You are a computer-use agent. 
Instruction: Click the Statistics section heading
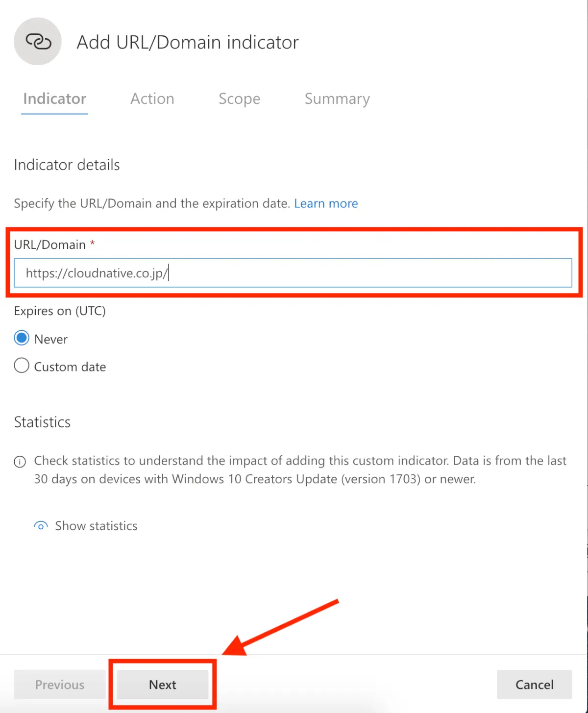click(x=42, y=422)
